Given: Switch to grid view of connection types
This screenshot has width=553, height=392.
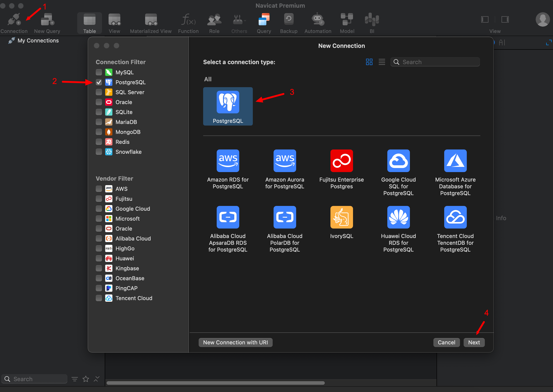Looking at the screenshot, I should click(369, 62).
